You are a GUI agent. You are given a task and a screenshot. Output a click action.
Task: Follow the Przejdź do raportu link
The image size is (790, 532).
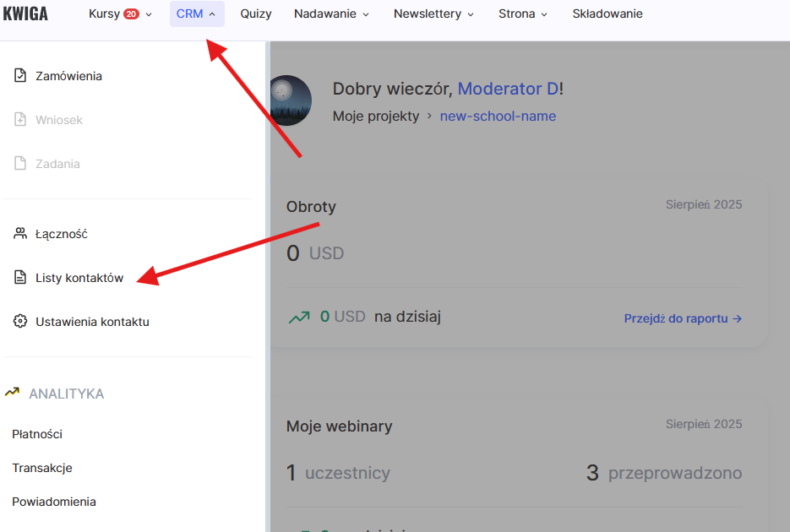683,318
